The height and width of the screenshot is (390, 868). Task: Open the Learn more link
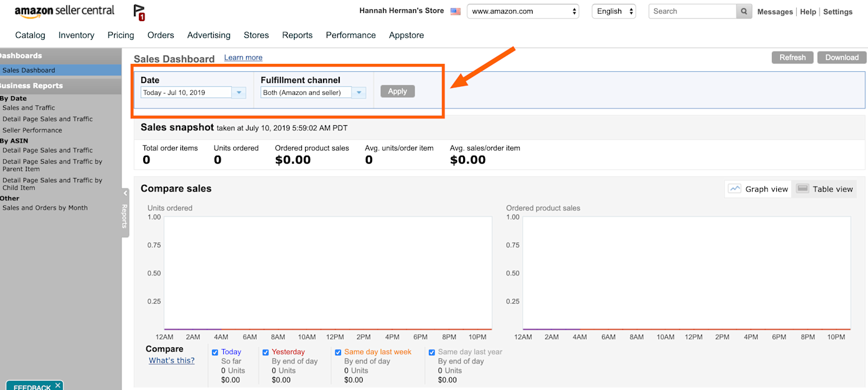[x=243, y=58]
